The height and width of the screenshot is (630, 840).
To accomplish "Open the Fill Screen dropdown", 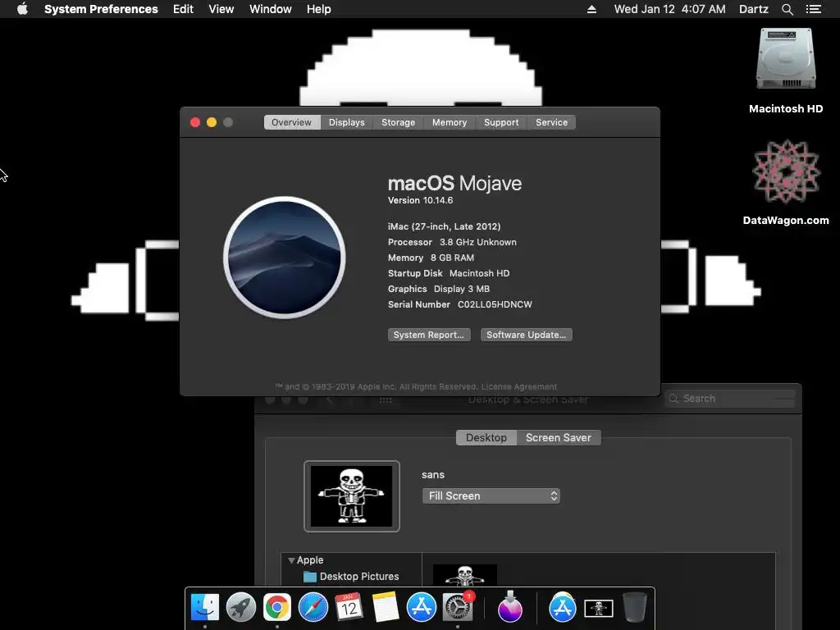I will coord(491,496).
